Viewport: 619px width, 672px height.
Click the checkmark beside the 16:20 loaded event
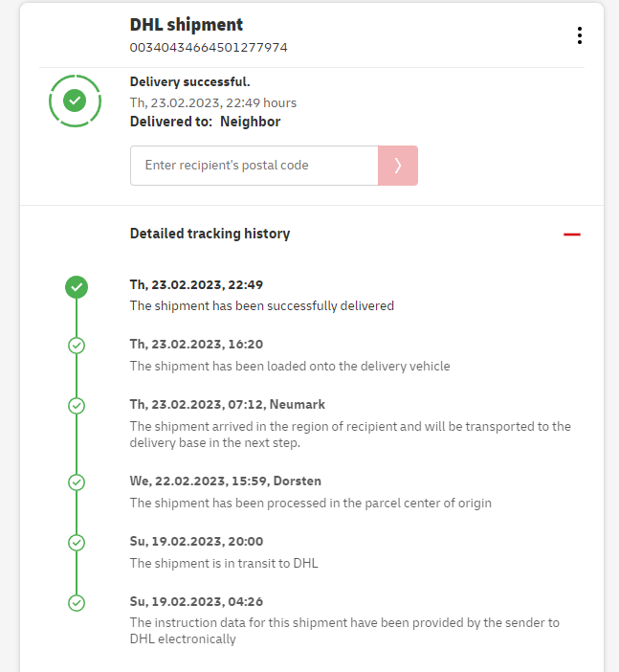77,345
